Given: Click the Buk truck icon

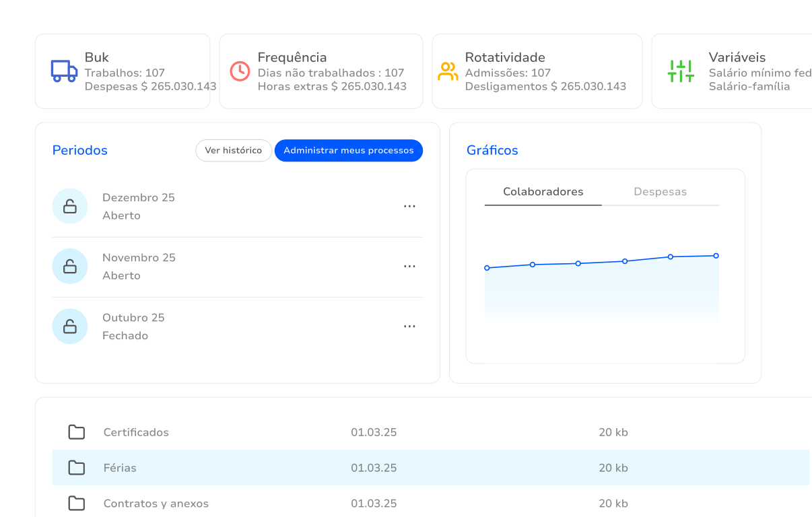Looking at the screenshot, I should pos(64,71).
